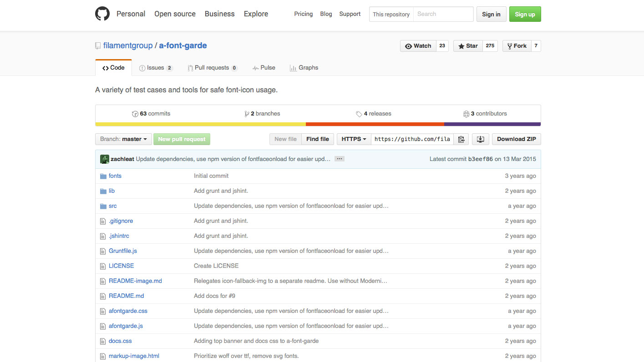Click the green Sign up button

[525, 14]
